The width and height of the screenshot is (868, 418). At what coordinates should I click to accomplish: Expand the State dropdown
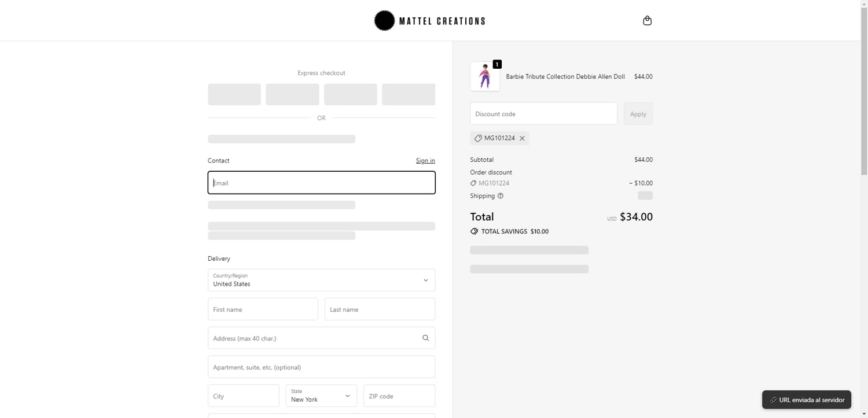(321, 396)
